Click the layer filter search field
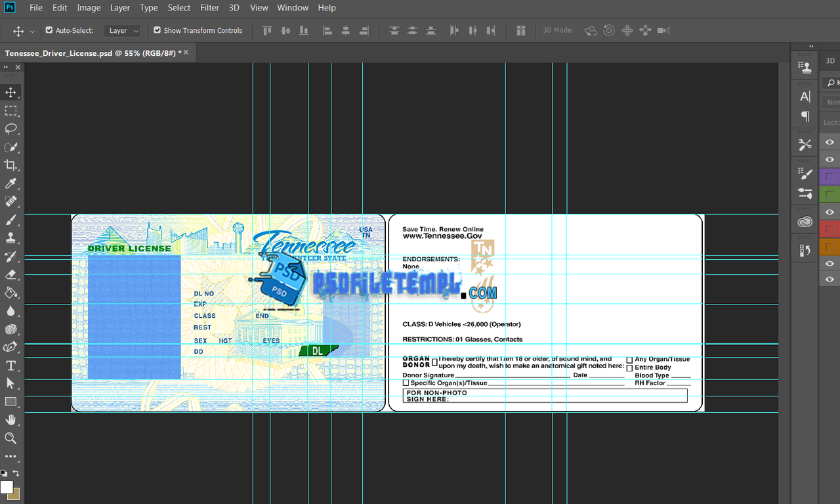Screen dimensions: 840x504 (x=831, y=83)
